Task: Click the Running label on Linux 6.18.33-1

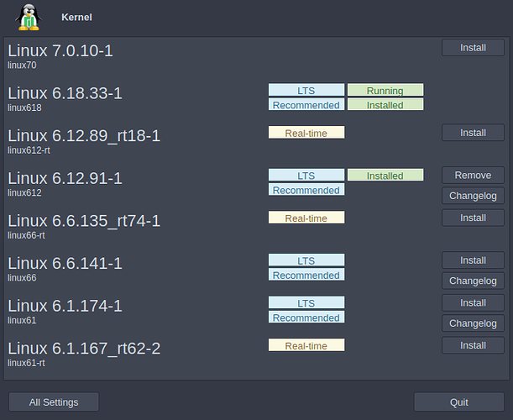Action: (x=385, y=90)
